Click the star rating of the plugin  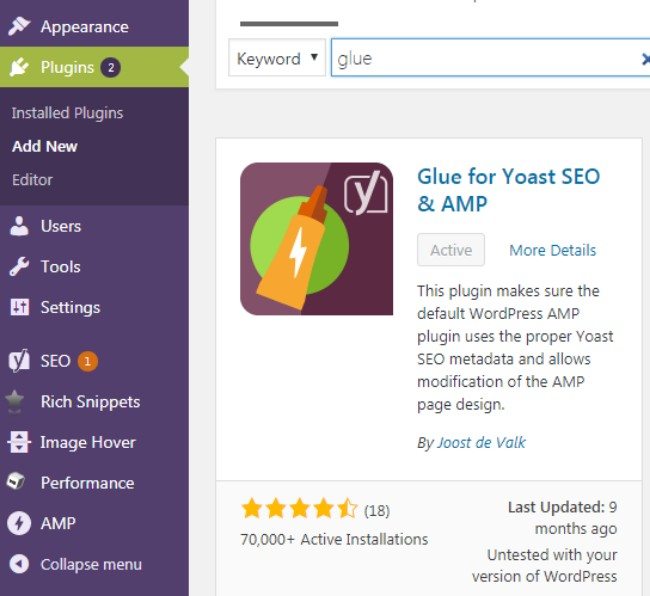point(299,509)
